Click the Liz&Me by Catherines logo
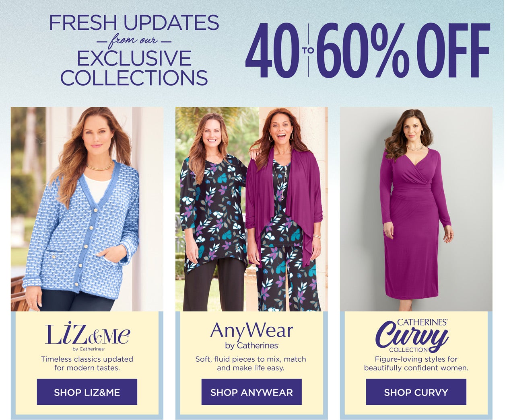This screenshot has width=507, height=420. pos(87,337)
